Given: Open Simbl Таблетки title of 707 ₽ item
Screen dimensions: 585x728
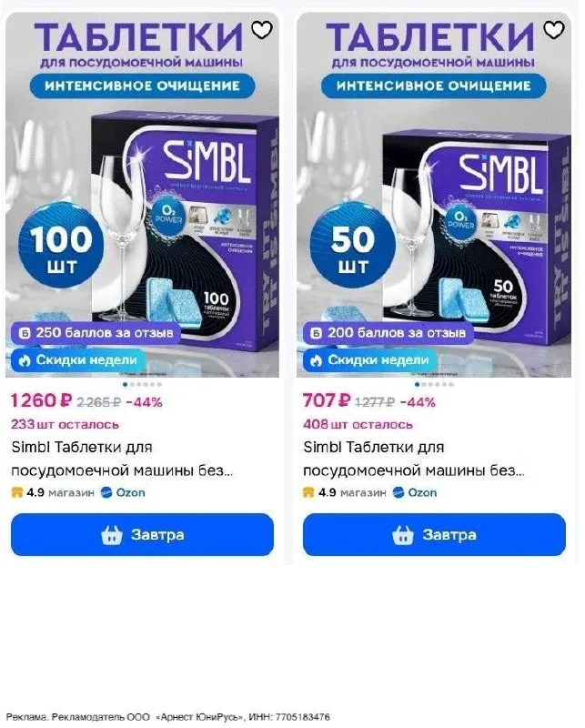Looking at the screenshot, I should pyautogui.click(x=414, y=459).
